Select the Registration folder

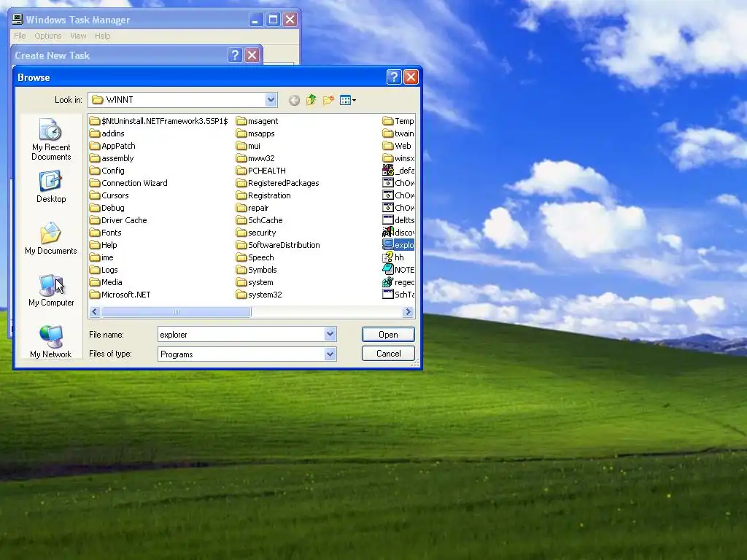pos(263,195)
